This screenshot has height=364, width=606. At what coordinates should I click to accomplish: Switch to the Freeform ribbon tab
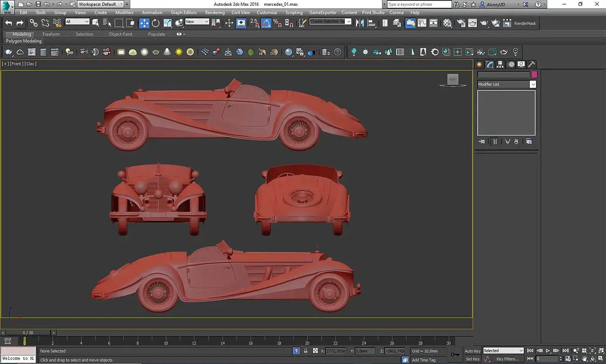point(51,34)
